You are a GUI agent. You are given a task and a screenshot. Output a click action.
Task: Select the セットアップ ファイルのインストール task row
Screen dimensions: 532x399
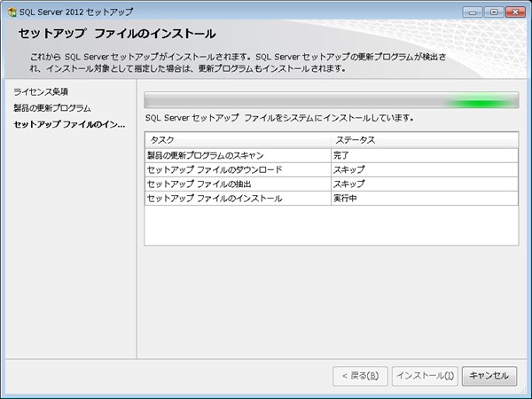(331, 198)
